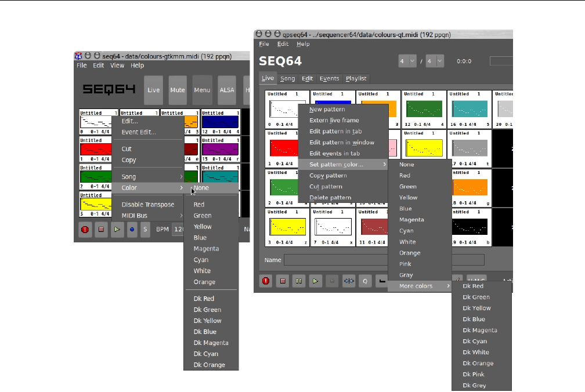Click the red panic button in seq64 window
Image resolution: width=585 pixels, height=392 pixels.
click(85, 230)
